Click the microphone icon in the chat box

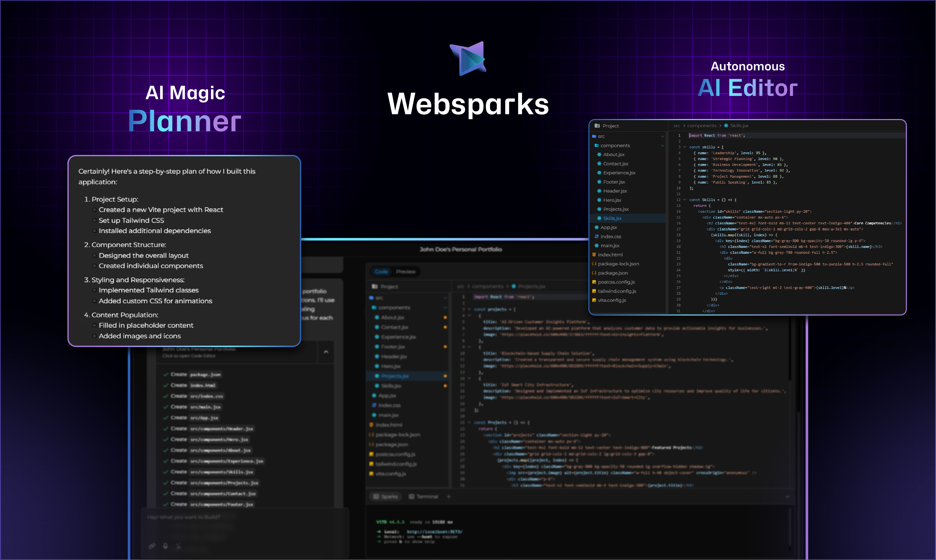[165, 546]
